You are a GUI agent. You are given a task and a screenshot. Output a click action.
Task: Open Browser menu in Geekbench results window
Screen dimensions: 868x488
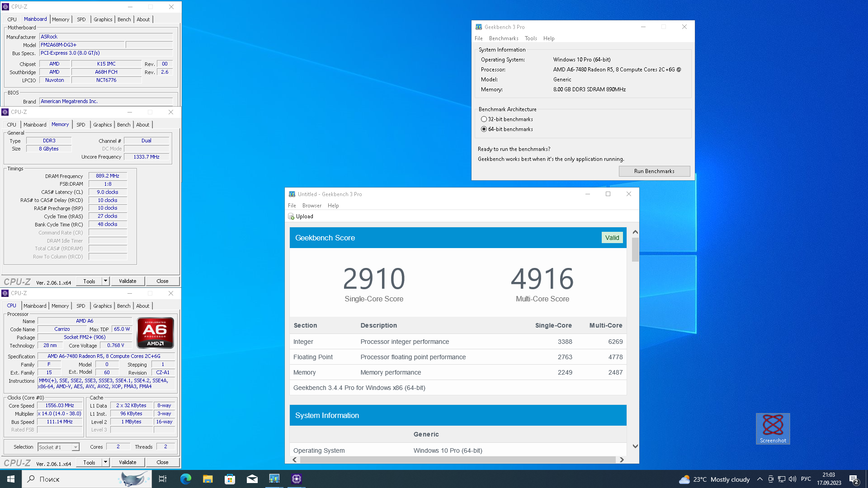pos(312,206)
